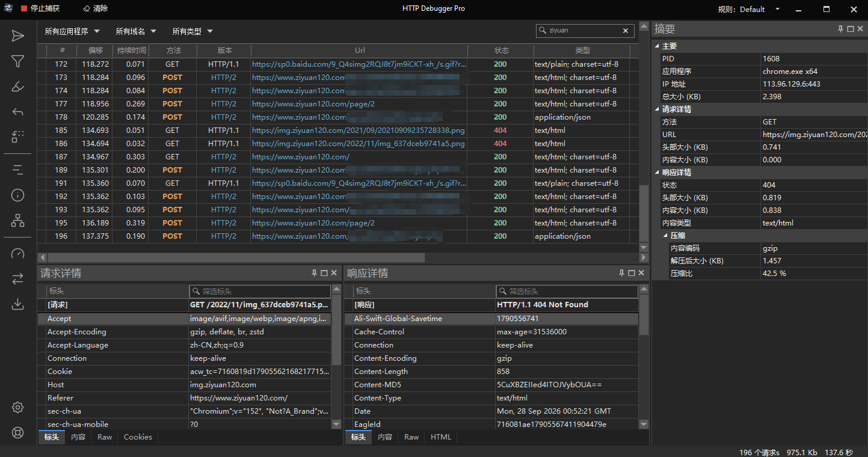Open the 所有域名 domain dropdown
868x457 pixels.
136,31
